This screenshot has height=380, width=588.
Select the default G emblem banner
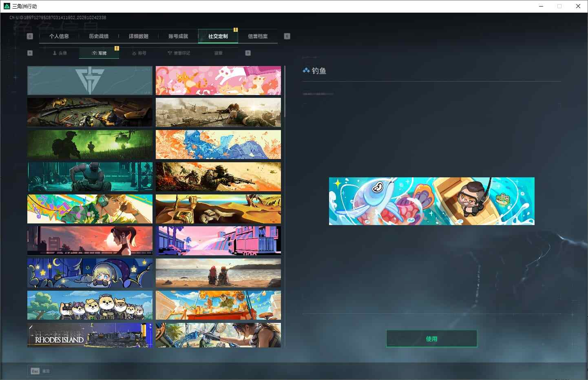coord(90,80)
